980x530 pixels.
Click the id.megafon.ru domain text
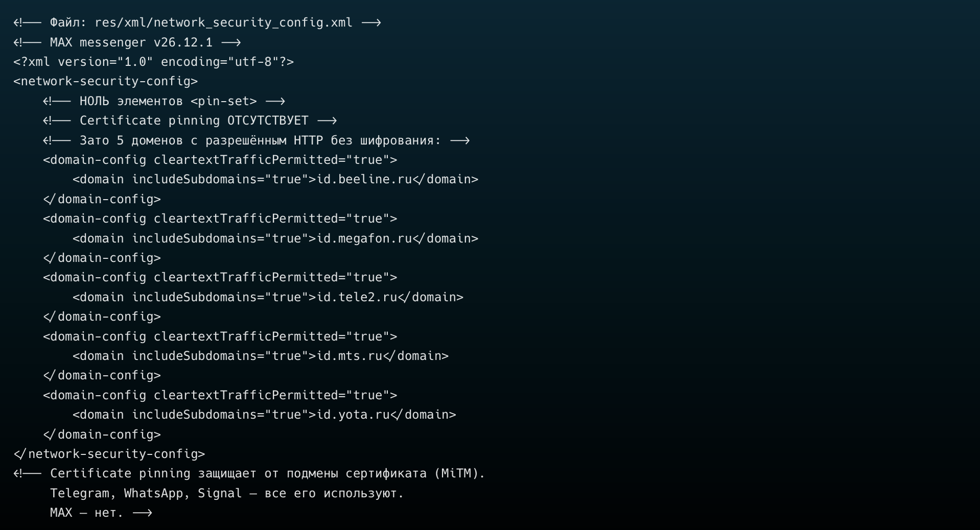point(364,238)
